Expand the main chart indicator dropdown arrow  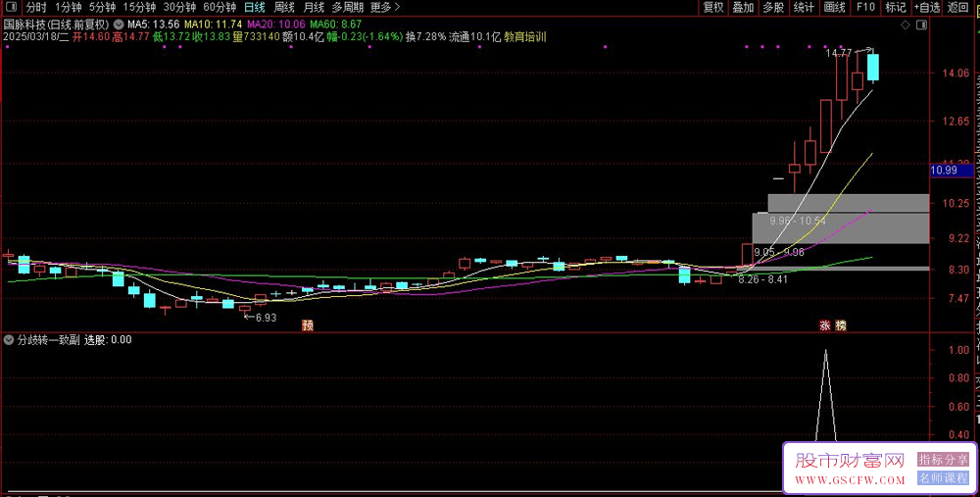[119, 25]
